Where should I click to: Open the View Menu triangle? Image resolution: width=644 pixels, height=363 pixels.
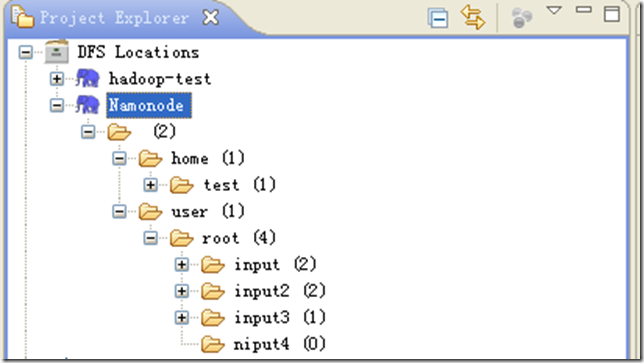click(554, 10)
